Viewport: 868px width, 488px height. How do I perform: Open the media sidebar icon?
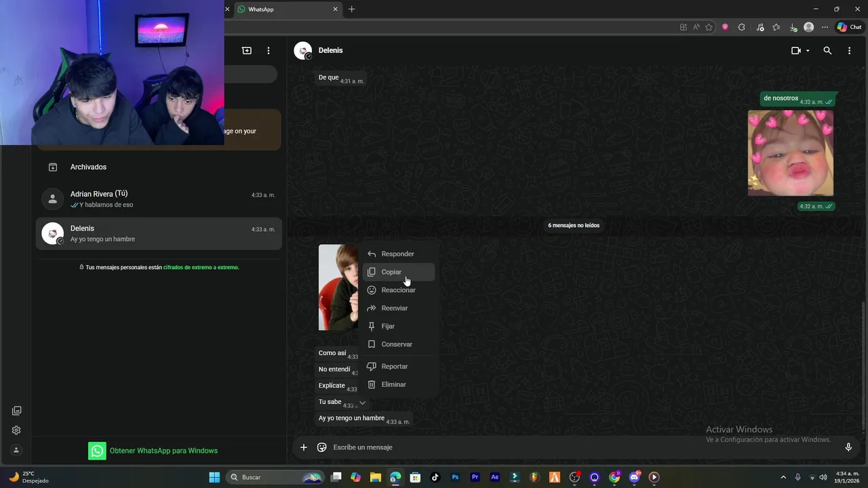pos(16,411)
